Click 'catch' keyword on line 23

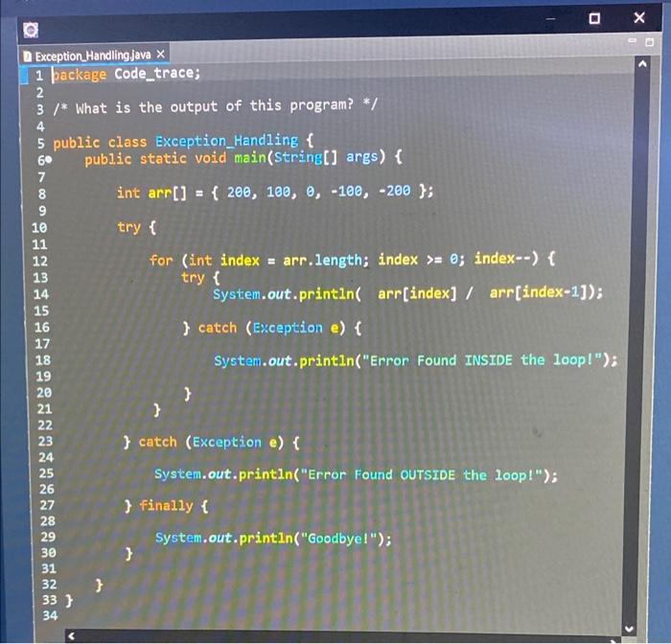pyautogui.click(x=157, y=442)
